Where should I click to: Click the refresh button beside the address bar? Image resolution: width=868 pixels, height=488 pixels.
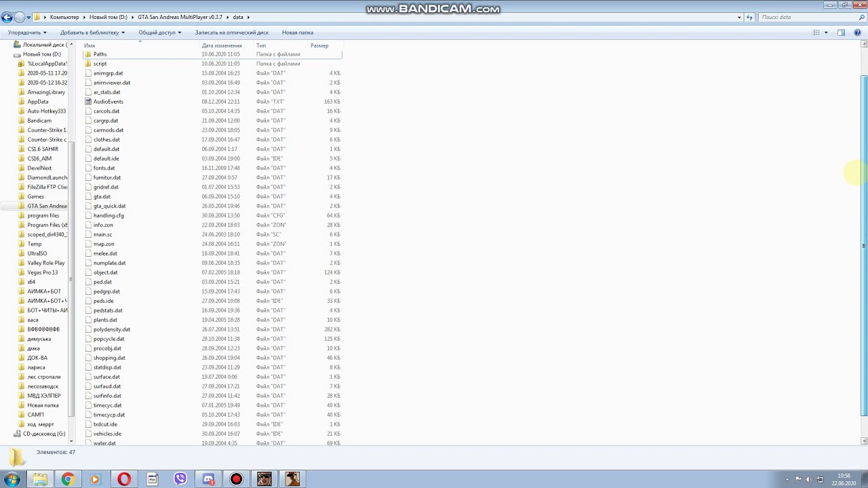pos(749,17)
